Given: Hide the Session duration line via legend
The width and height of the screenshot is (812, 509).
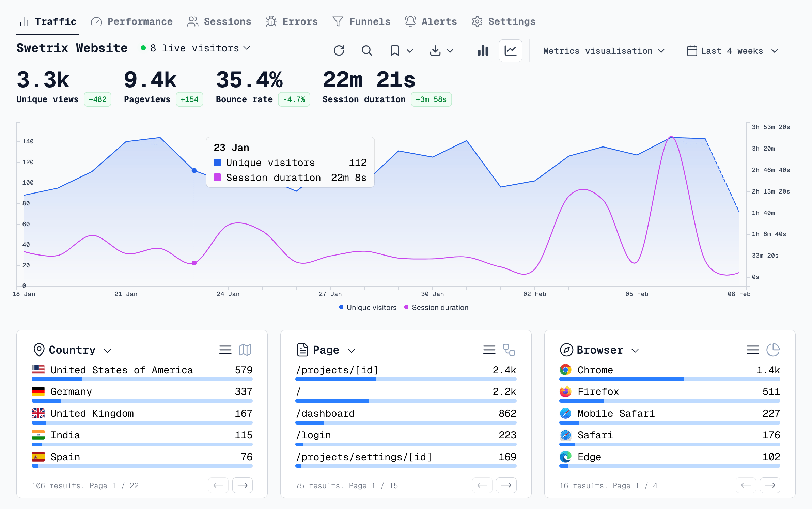Looking at the screenshot, I should click(x=436, y=307).
